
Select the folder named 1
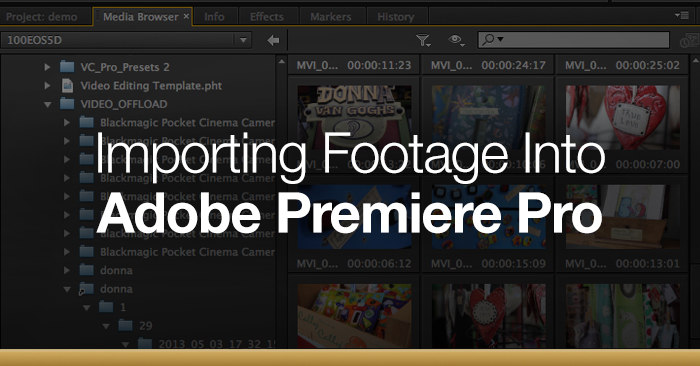point(123,307)
